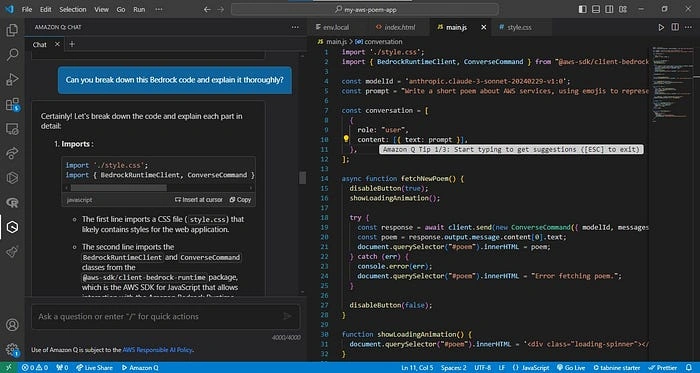Click Ln 11, Col 5 cursor position
The image size is (700, 373).
pyautogui.click(x=417, y=368)
